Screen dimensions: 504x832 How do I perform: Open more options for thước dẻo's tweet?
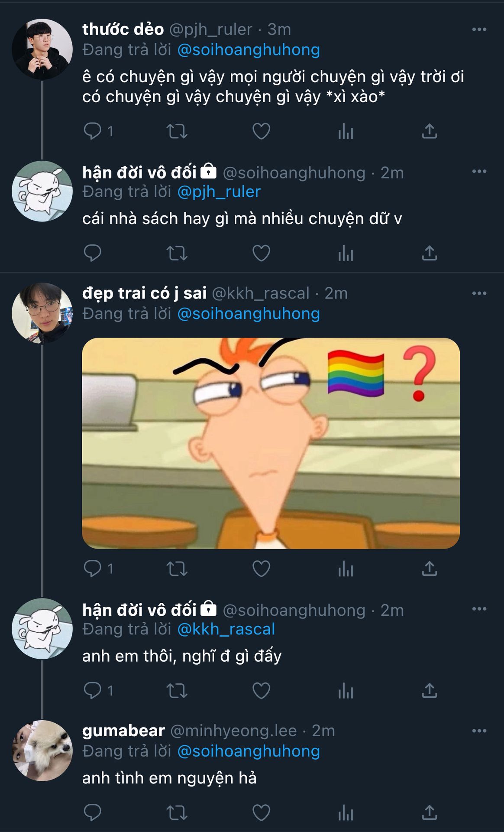(479, 29)
